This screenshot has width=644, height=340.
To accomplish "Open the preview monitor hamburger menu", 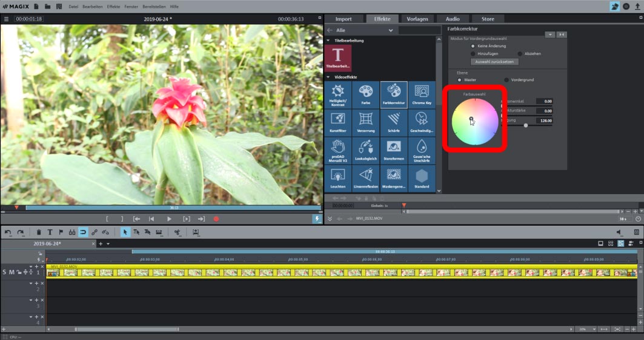I will tap(6, 19).
